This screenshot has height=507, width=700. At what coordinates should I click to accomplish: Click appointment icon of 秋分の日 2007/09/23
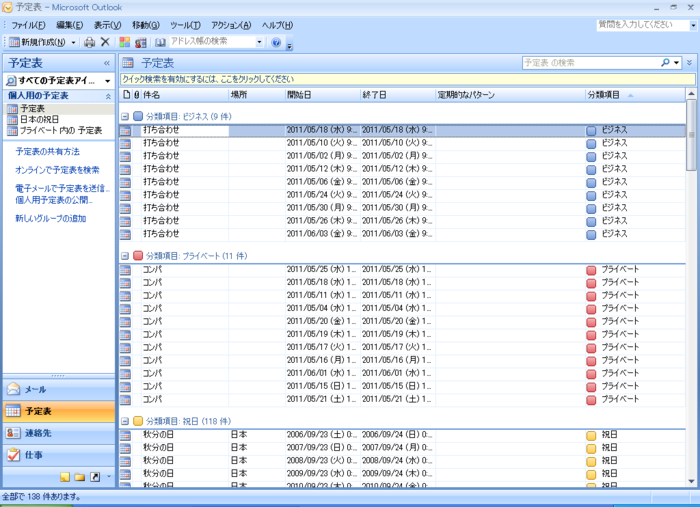125,448
